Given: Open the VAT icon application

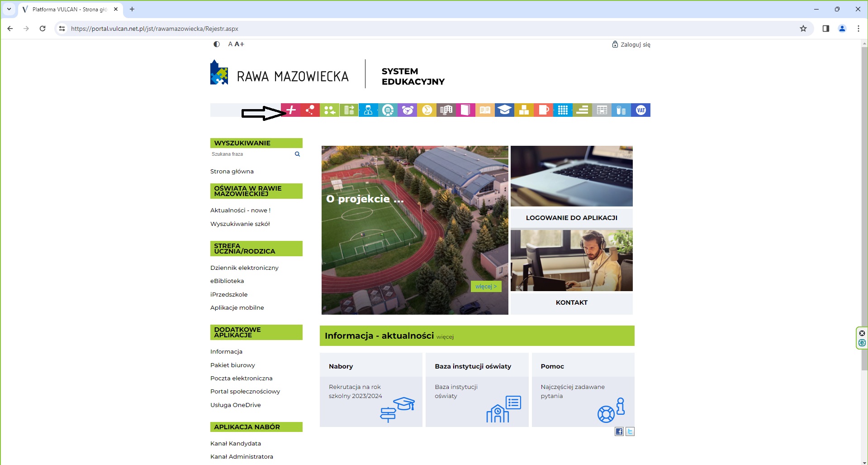Looking at the screenshot, I should point(640,110).
